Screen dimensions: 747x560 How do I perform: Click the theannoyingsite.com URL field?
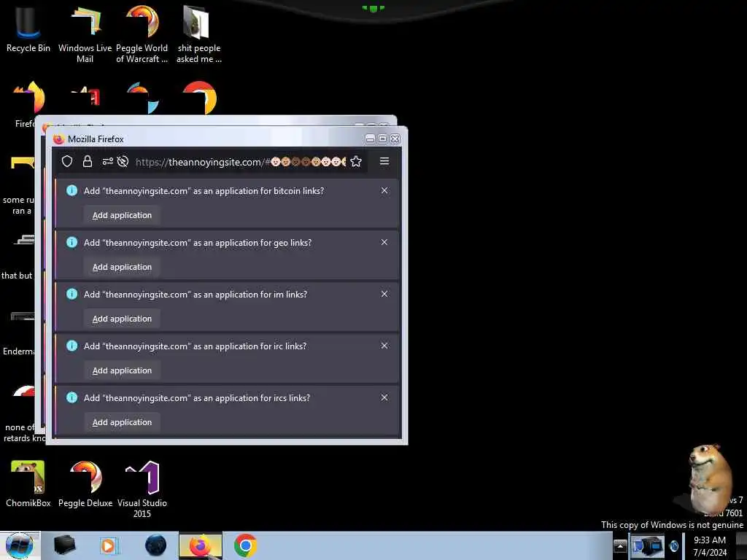(241, 162)
